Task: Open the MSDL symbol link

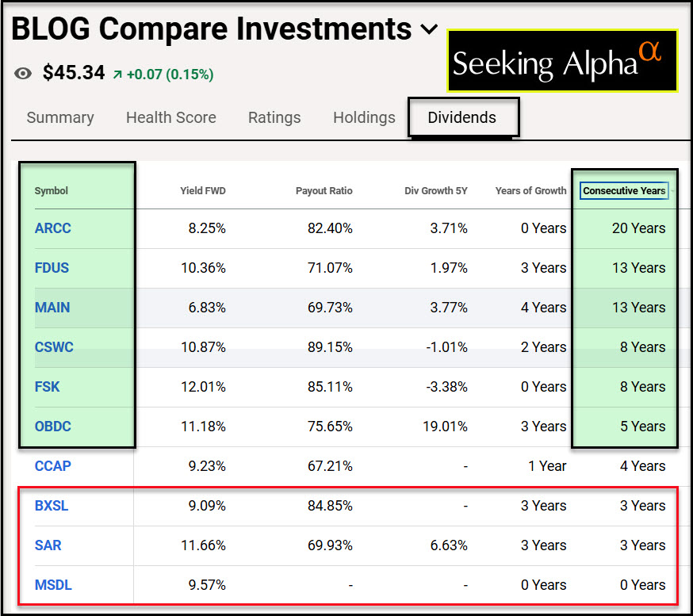Action: pyautogui.click(x=52, y=585)
